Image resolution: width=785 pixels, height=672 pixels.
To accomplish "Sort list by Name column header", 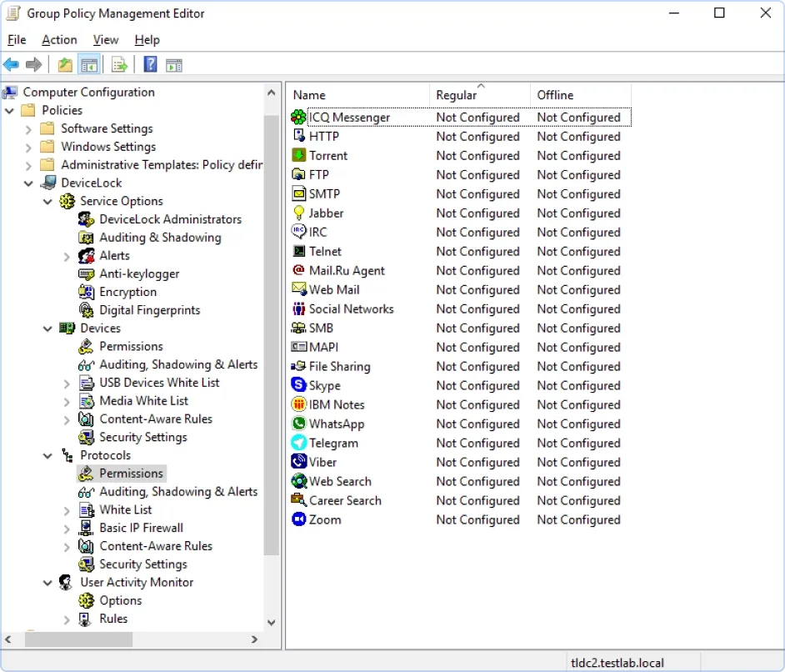I will (358, 95).
